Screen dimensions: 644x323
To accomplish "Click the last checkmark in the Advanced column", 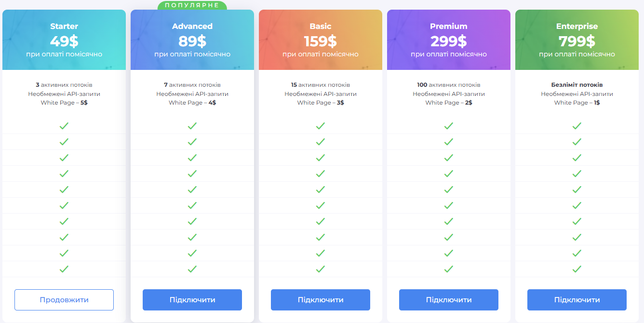I will tap(192, 269).
